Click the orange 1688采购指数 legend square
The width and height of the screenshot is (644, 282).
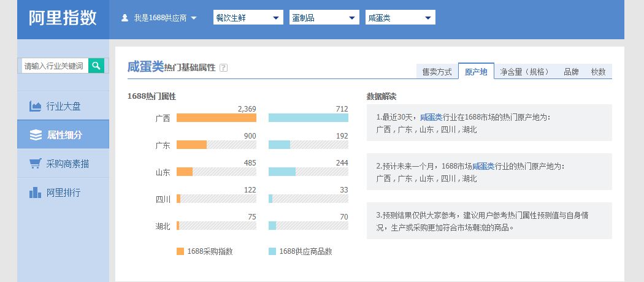tap(180, 251)
